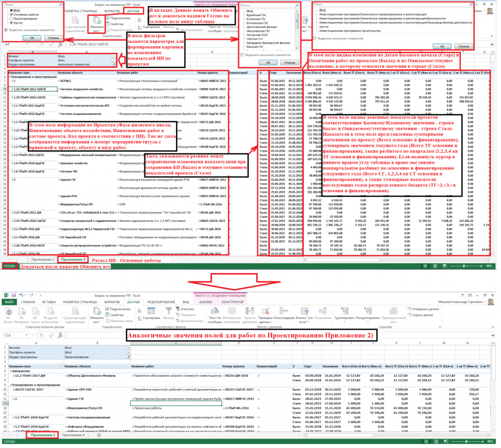This screenshot has height=448, width=501.
Task: Click the Из Access import icon
Action: click(x=8, y=313)
